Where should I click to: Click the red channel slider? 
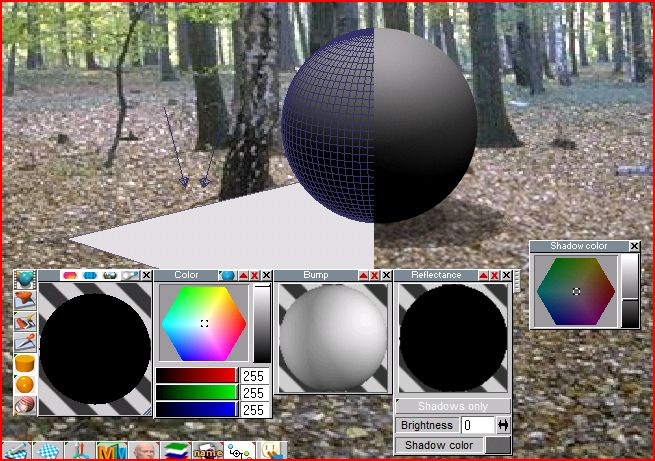(x=197, y=375)
